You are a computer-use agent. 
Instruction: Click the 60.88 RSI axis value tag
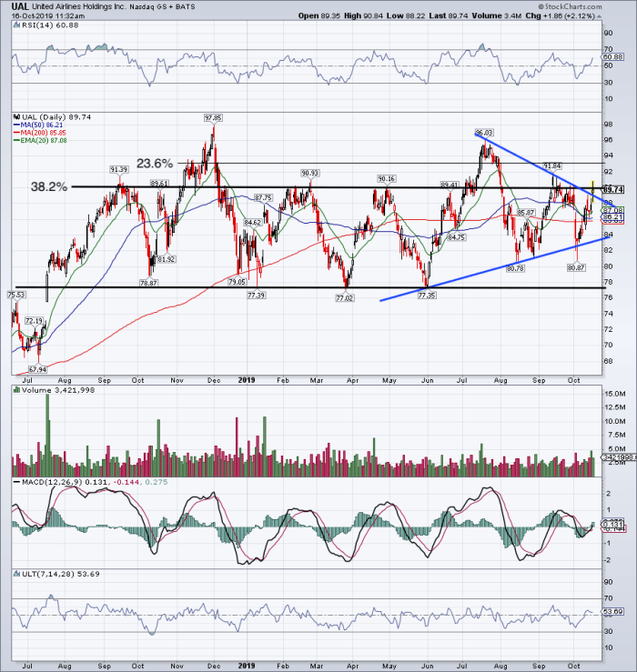(x=613, y=57)
